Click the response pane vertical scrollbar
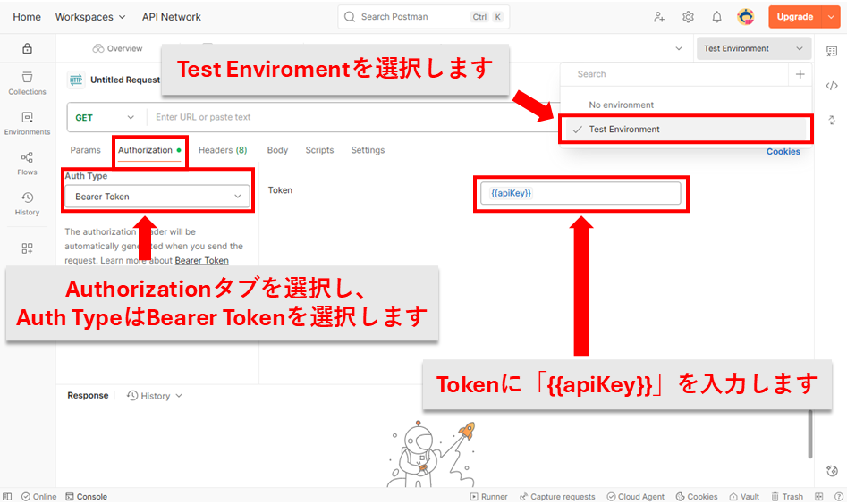This screenshot has height=504, width=847. click(x=809, y=433)
